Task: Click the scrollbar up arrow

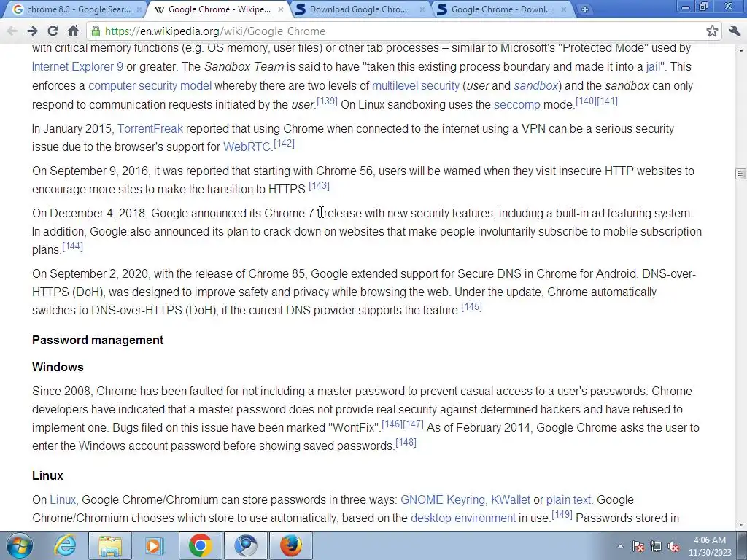Action: coord(741,50)
